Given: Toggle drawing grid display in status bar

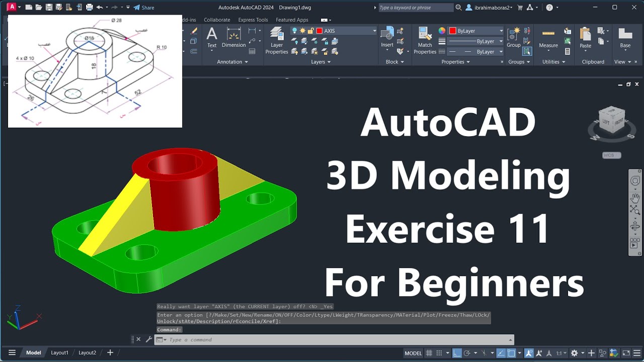Looking at the screenshot, I should coord(429,353).
